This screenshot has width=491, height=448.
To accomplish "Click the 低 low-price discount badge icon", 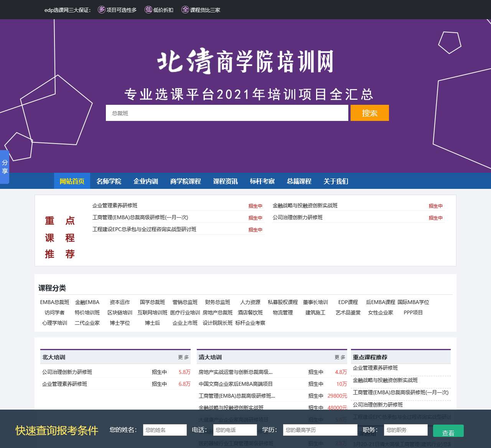I will pyautogui.click(x=148, y=10).
